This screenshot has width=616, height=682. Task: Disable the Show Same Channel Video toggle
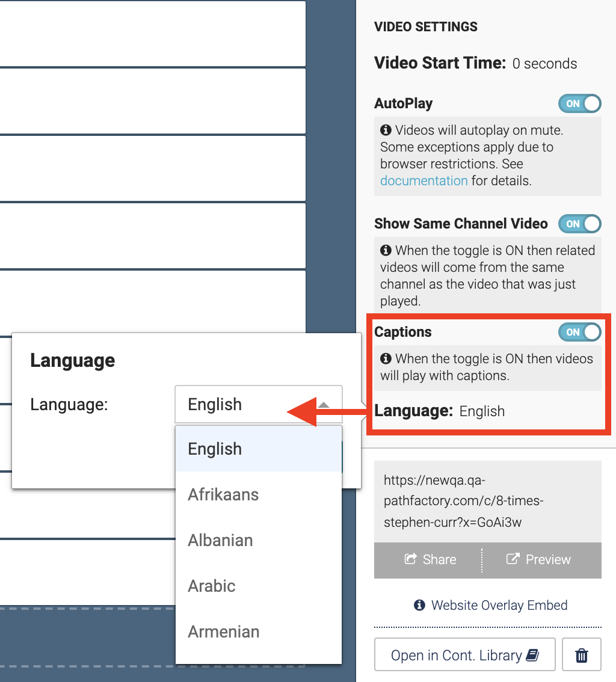click(x=579, y=224)
